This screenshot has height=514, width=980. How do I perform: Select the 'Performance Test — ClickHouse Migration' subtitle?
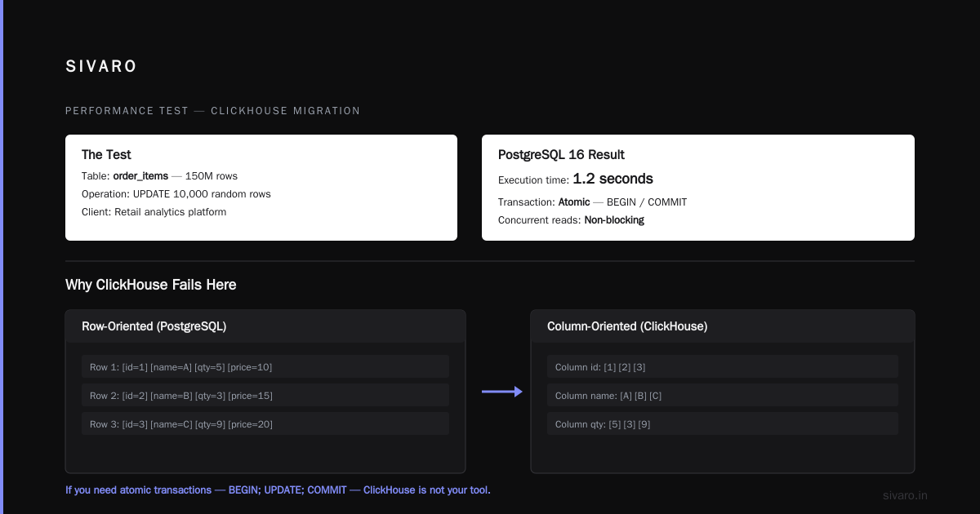click(x=212, y=111)
